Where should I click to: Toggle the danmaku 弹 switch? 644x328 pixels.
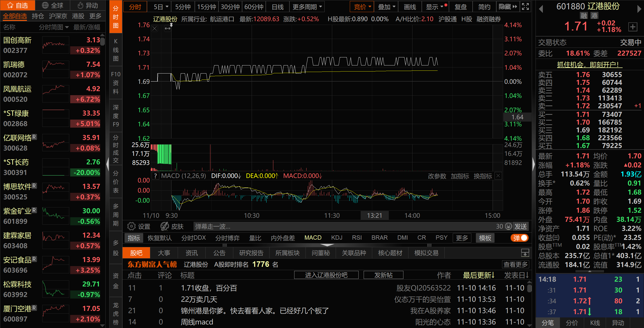pos(519,238)
